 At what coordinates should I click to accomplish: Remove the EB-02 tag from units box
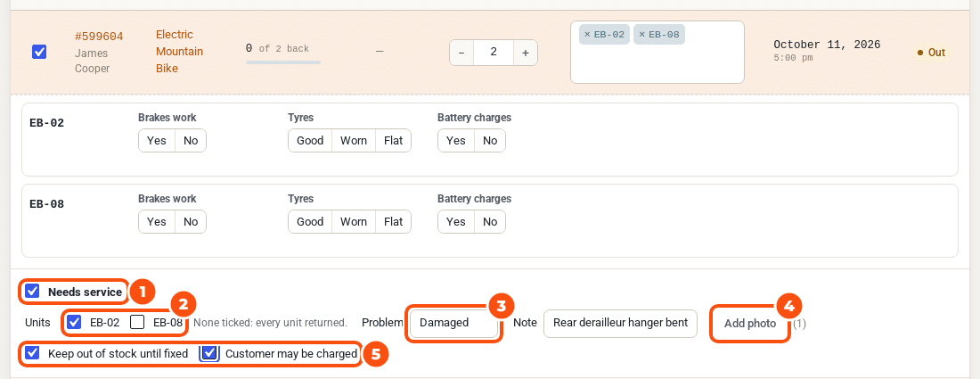(x=587, y=35)
